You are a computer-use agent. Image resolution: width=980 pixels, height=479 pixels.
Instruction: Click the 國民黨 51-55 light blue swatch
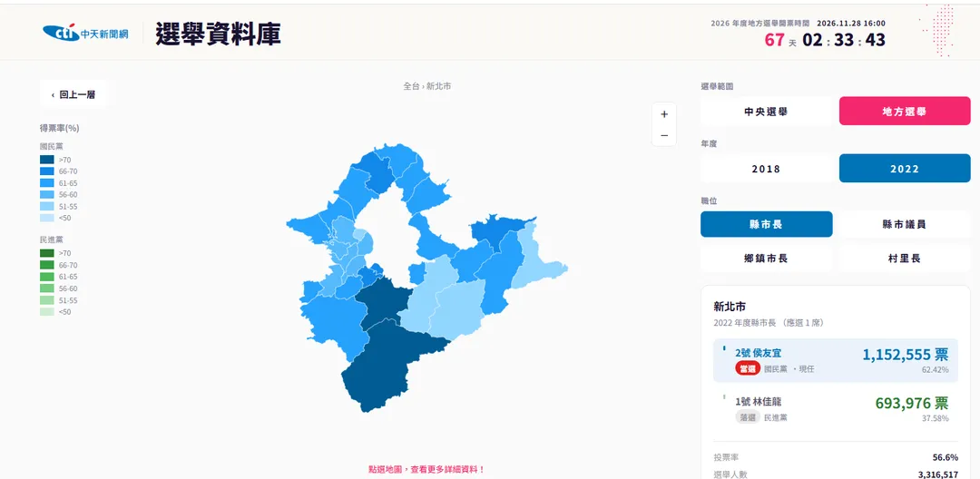coord(47,206)
